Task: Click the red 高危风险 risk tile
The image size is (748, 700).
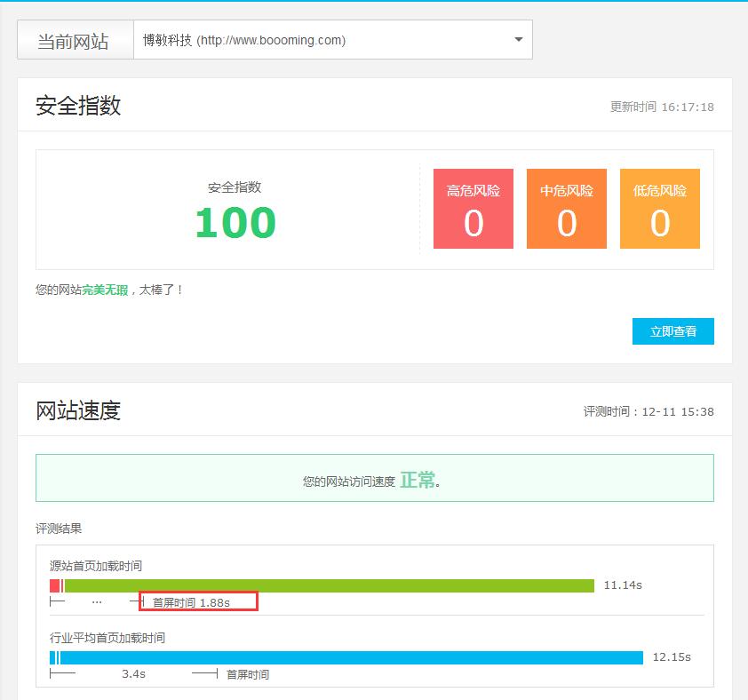Action: pos(473,208)
